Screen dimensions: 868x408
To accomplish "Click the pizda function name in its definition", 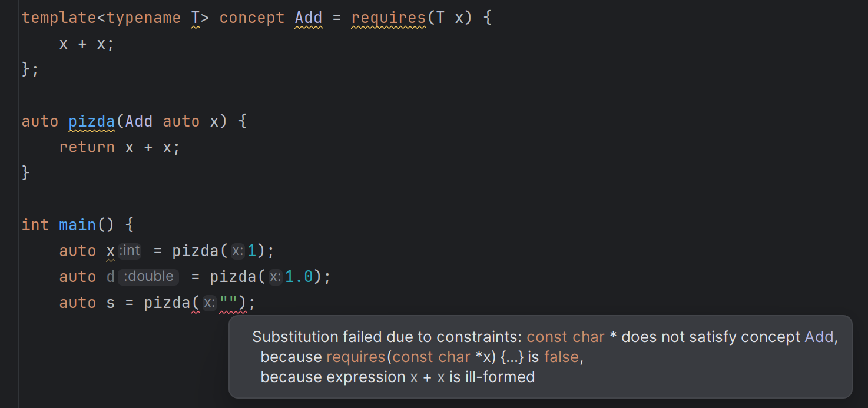I will (x=91, y=122).
